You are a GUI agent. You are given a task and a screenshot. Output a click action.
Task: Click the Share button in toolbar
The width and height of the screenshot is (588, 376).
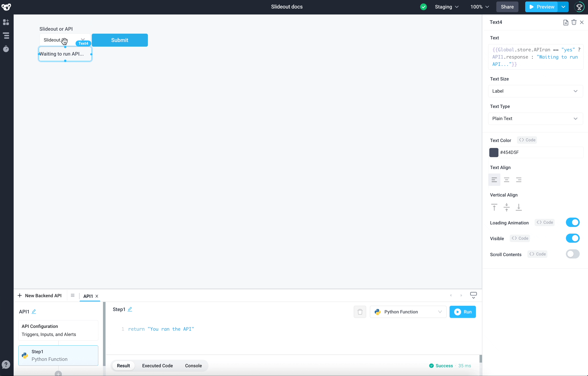pyautogui.click(x=507, y=7)
